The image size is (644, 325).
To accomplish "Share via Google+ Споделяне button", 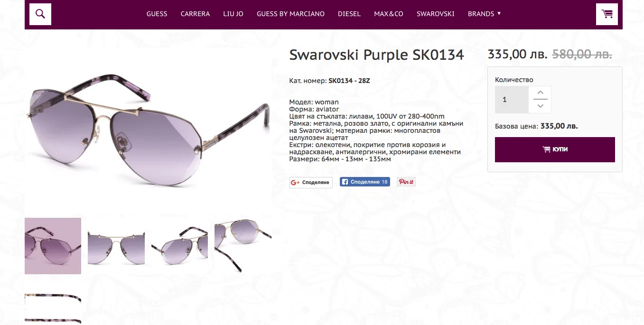I will point(311,182).
